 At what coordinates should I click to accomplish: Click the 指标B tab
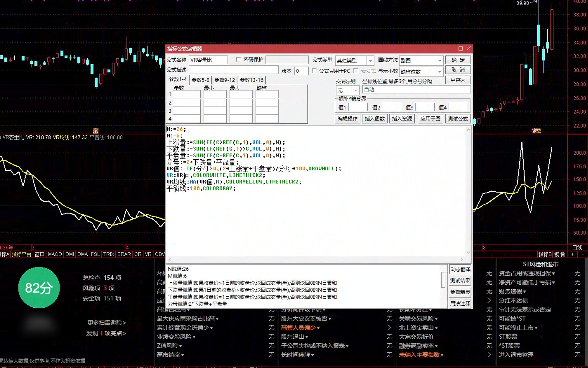click(x=545, y=254)
